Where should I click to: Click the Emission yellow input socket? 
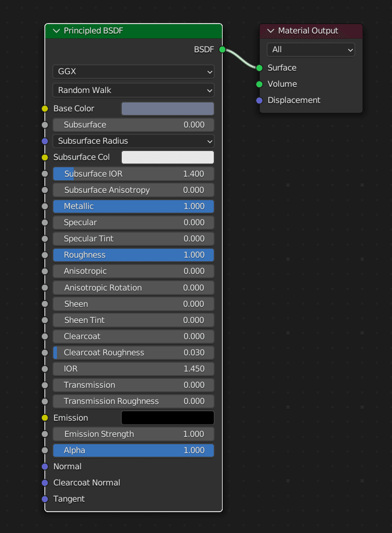tap(45, 418)
